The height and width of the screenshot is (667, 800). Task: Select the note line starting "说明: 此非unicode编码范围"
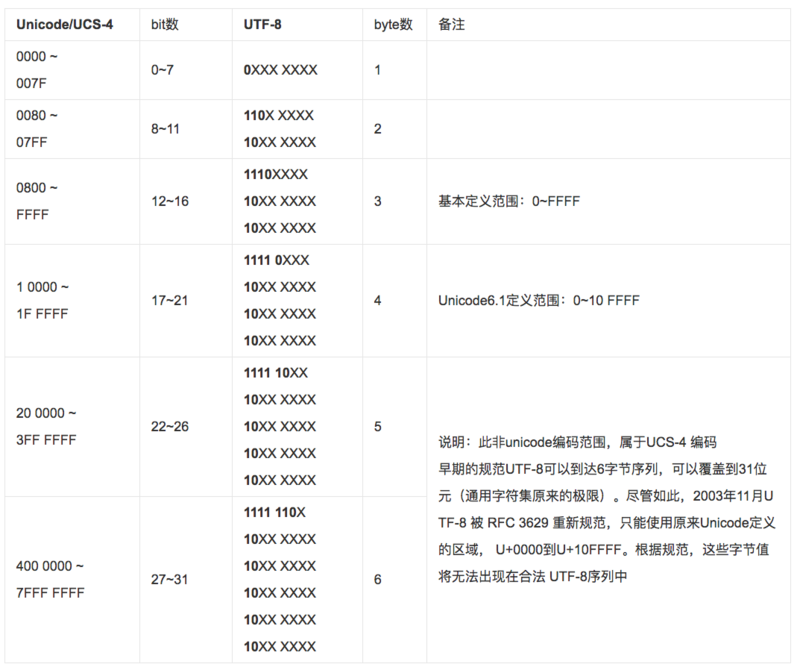pyautogui.click(x=578, y=442)
